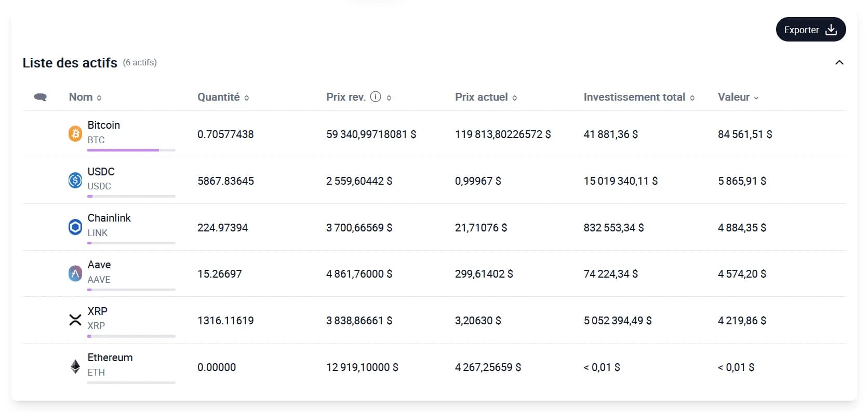Viewport: 868px width, 412px height.
Task: Select Chainlink current price 21,71076 $
Action: click(x=481, y=228)
